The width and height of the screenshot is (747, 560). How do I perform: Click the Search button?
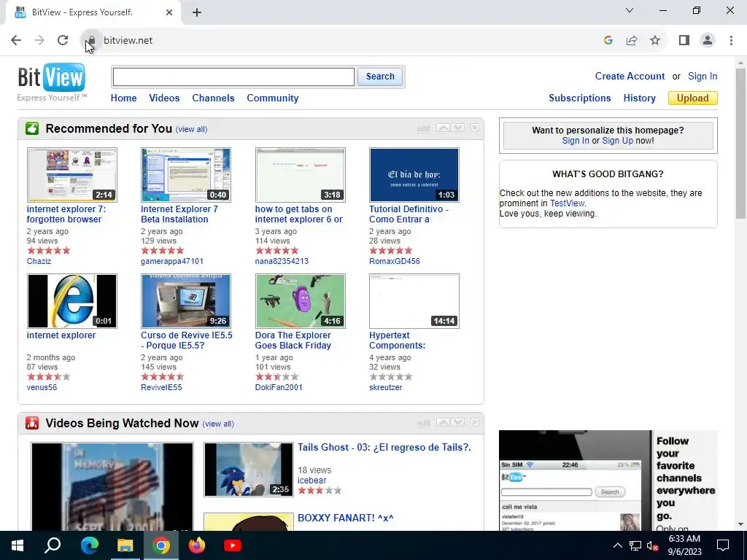pyautogui.click(x=379, y=77)
